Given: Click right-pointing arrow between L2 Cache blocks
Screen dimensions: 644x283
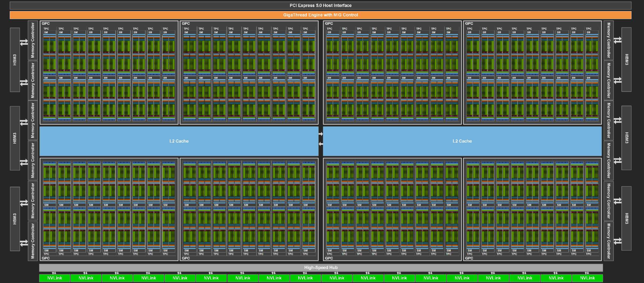Looking at the screenshot, I should pyautogui.click(x=321, y=134).
